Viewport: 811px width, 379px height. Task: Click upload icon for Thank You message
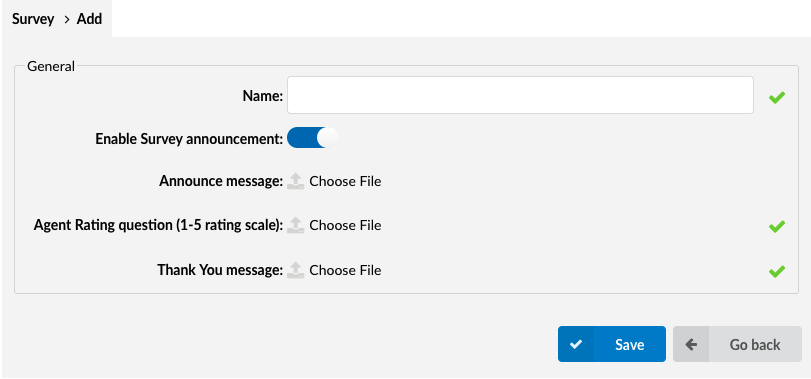tap(296, 270)
